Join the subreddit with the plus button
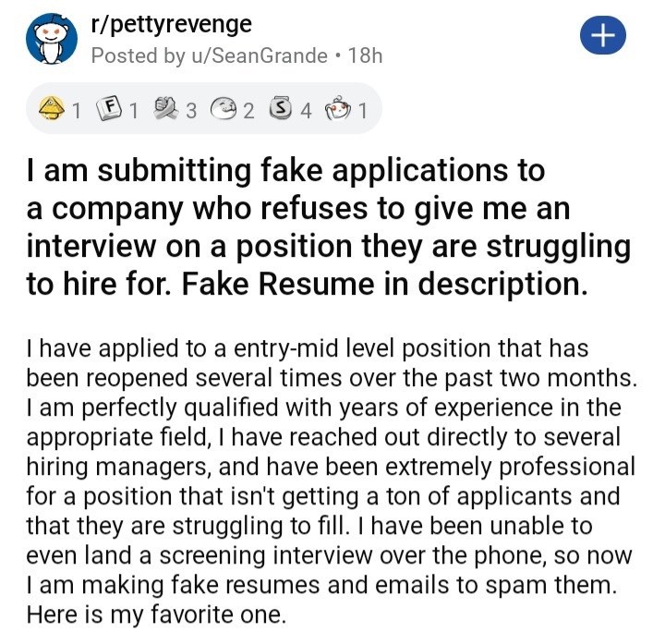665x644 pixels. point(602,37)
